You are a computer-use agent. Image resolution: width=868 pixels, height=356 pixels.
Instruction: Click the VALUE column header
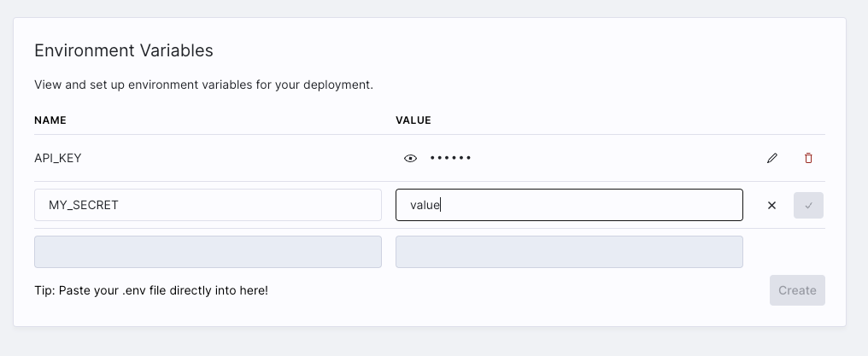[413, 120]
